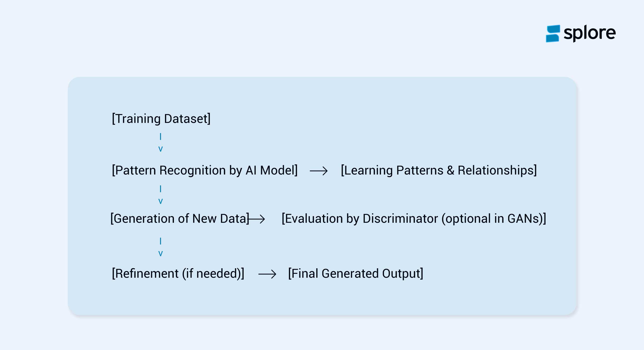The height and width of the screenshot is (350, 644).
Task: Click the v arrowhead below Training Dataset
Action: (161, 149)
